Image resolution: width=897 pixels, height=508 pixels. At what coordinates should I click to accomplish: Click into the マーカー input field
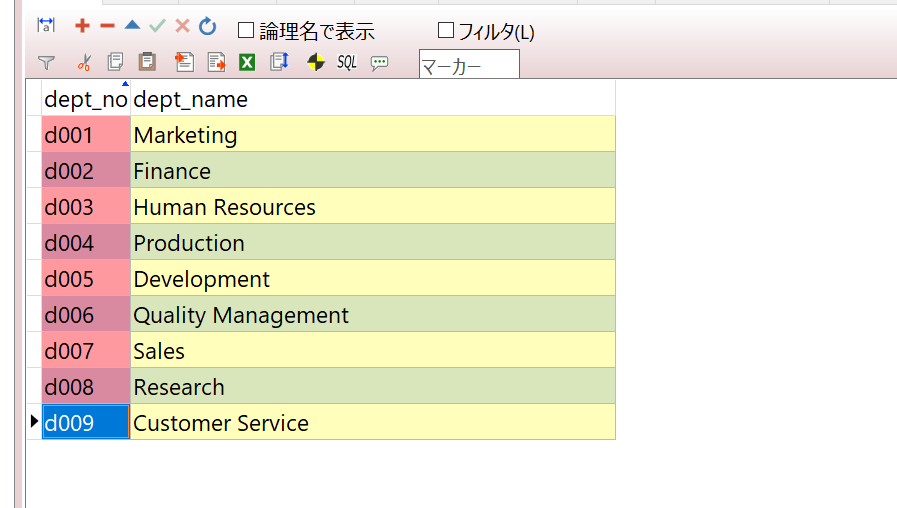click(469, 64)
